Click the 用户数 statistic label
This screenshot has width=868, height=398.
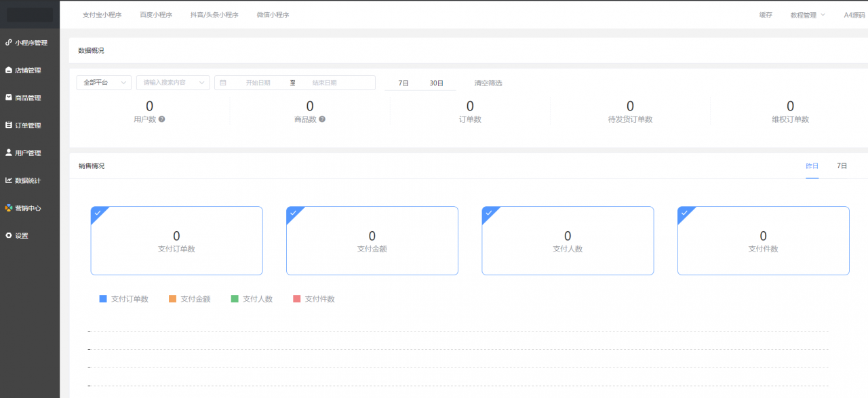(x=145, y=119)
